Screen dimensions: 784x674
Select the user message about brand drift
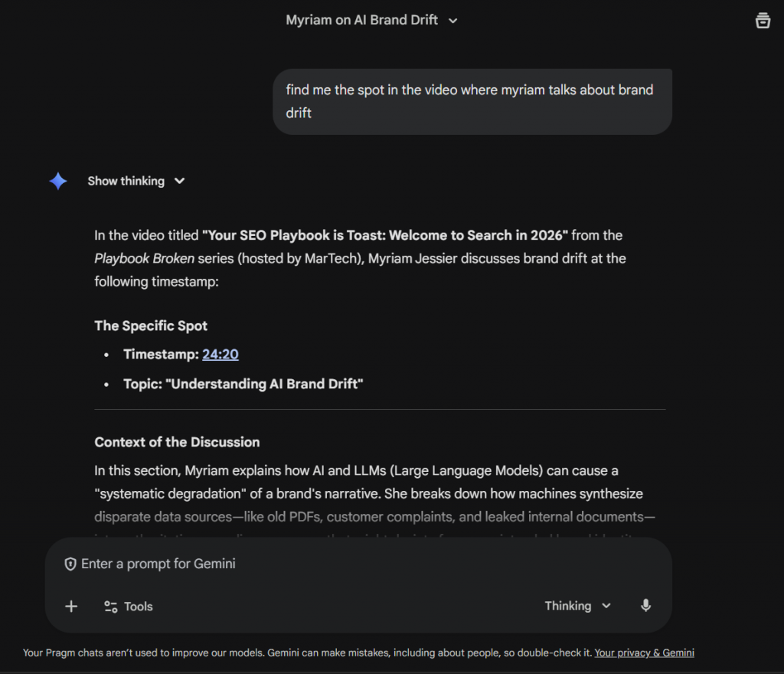472,101
